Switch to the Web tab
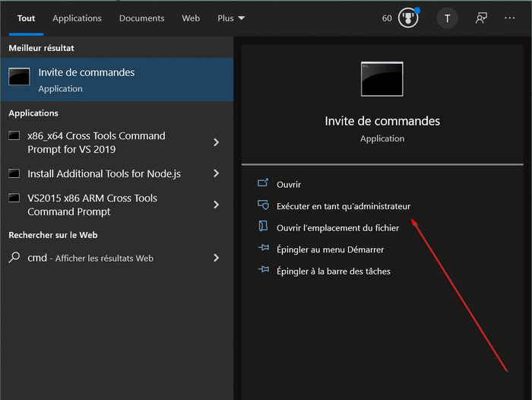Viewport: 532px width, 400px height. point(191,18)
